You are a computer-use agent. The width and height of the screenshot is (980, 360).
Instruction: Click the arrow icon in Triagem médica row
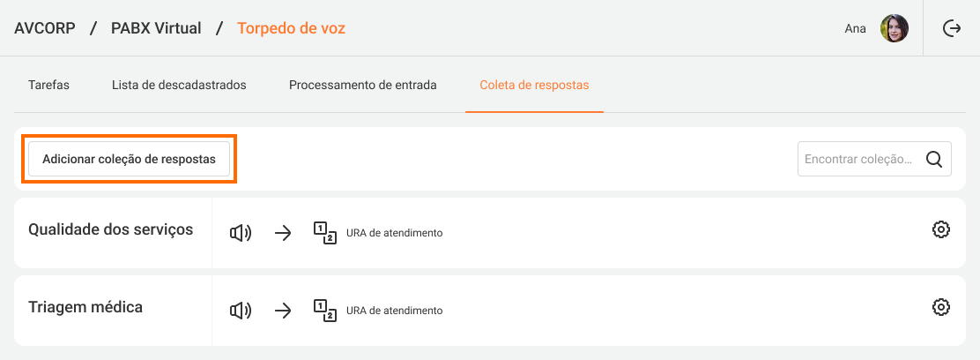coord(283,310)
